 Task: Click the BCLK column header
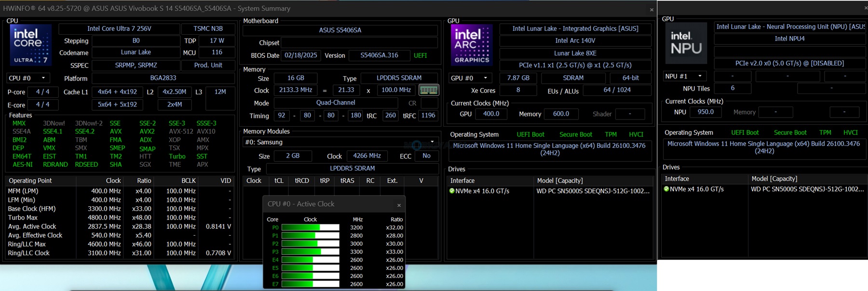[x=176, y=181]
